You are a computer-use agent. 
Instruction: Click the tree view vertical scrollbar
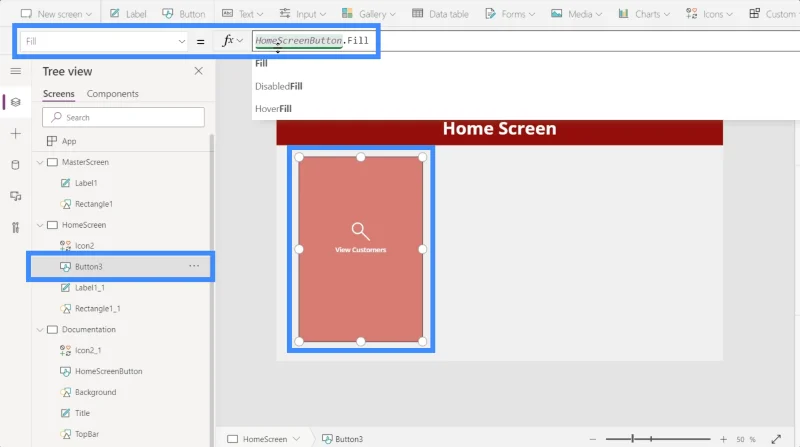[x=212, y=291]
